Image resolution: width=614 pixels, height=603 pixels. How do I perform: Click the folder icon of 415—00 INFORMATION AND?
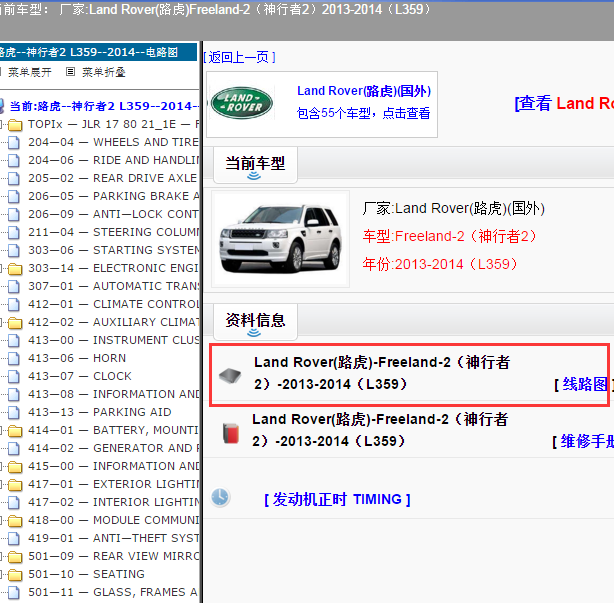click(x=15, y=467)
